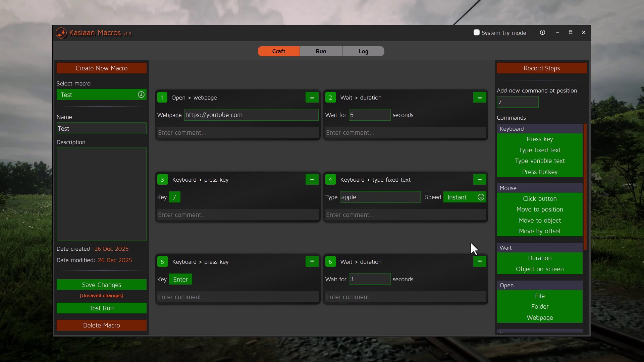The image size is (644, 362).
Task: Click the Record Steps button
Action: 541,68
